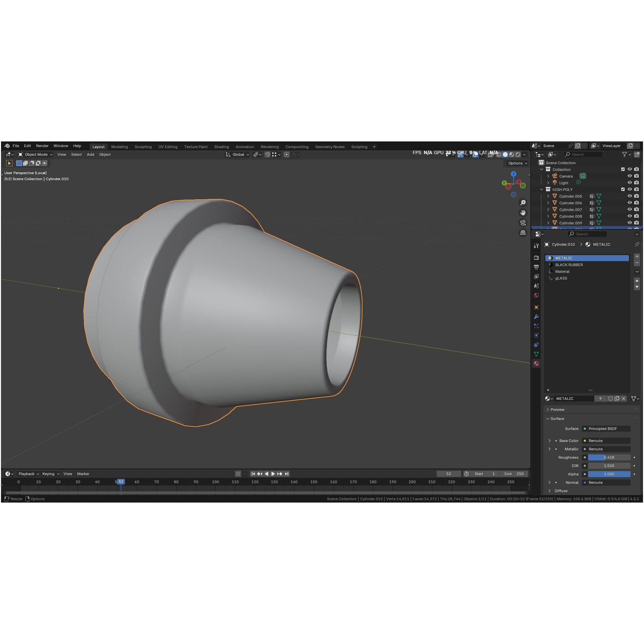Open the Tool properties tab

[x=536, y=246]
